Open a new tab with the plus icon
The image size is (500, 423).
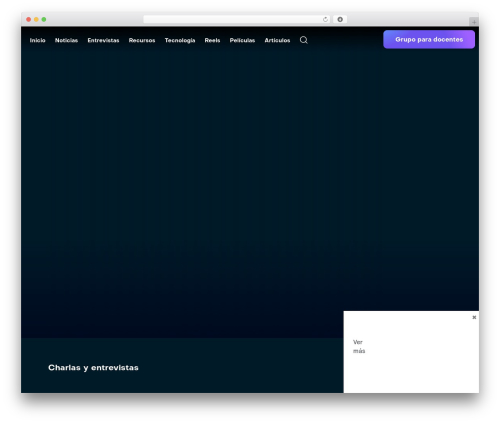[474, 22]
